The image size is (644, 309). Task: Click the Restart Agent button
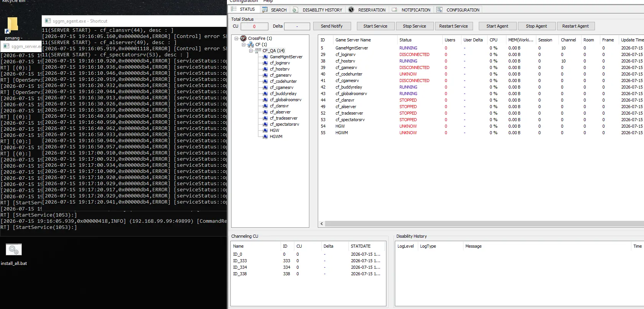pos(575,26)
